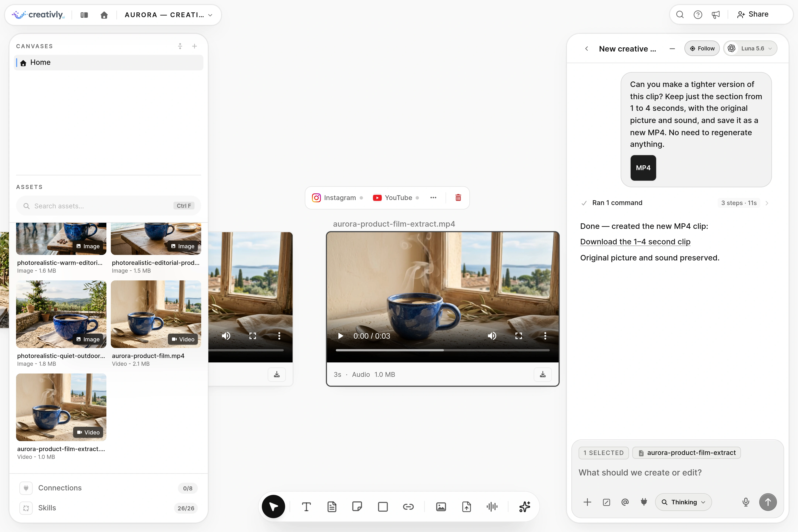Open the AI sparkle tool
The image size is (798, 532).
525,507
